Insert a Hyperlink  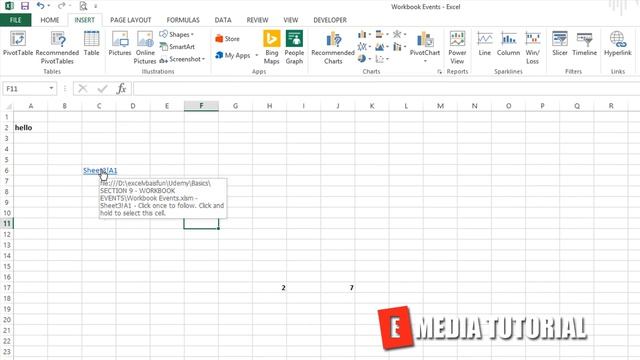click(x=618, y=43)
